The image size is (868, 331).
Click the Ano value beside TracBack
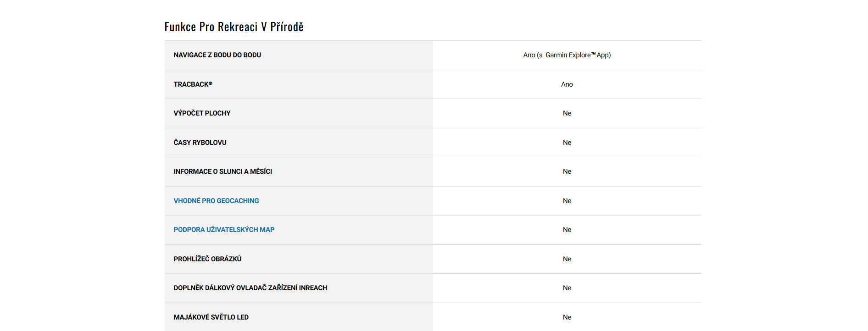point(567,84)
